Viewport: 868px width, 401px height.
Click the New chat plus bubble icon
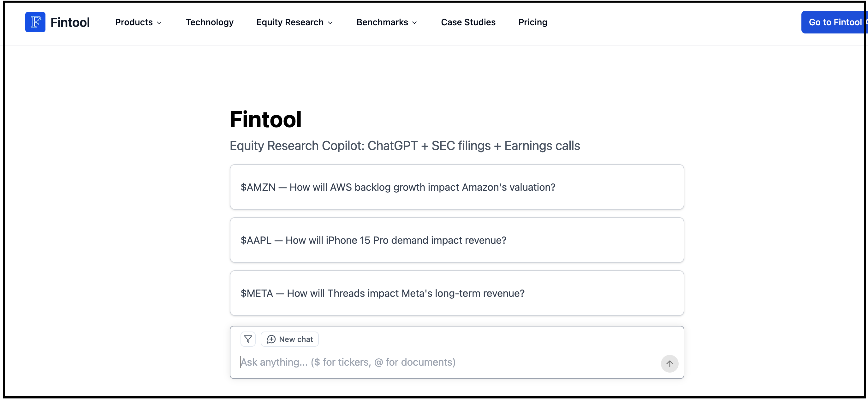click(271, 339)
